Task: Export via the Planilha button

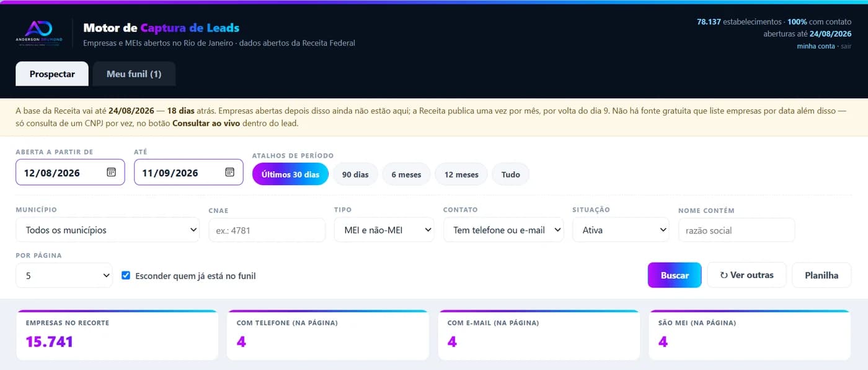Action: coord(821,275)
